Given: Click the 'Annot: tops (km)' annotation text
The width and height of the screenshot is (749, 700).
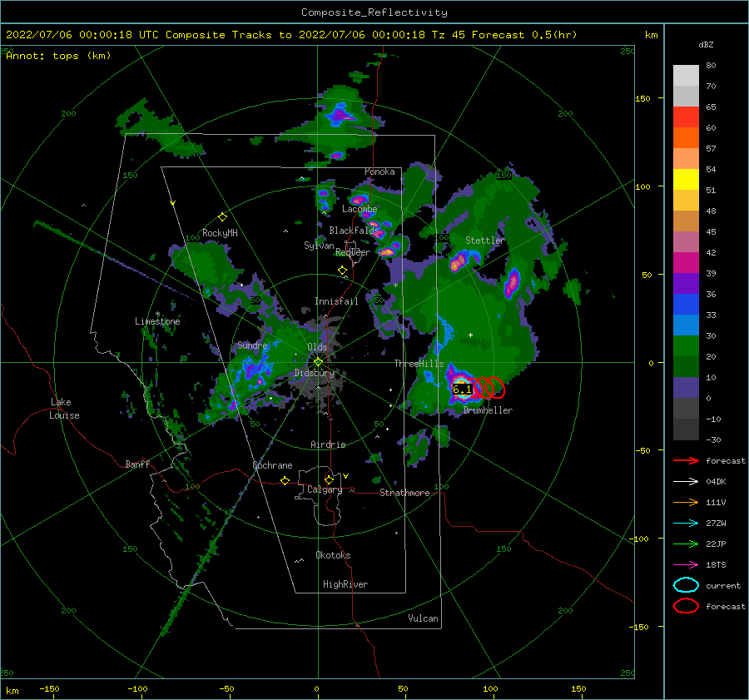Looking at the screenshot, I should click(x=58, y=56).
